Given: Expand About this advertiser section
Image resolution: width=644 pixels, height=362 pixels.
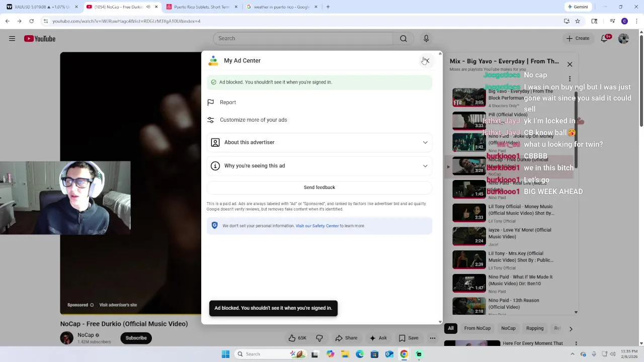Looking at the screenshot, I should click(319, 142).
